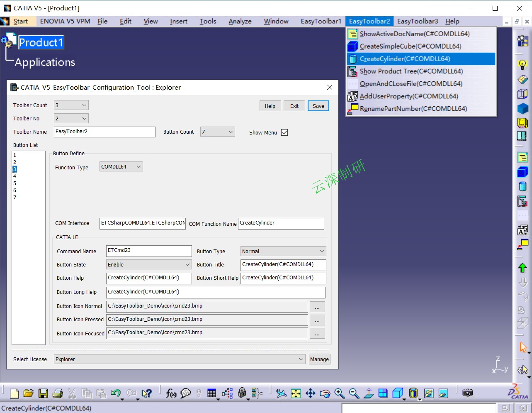Click the Fit All In view icon
Viewport: 532px width, 413px height.
click(x=296, y=393)
